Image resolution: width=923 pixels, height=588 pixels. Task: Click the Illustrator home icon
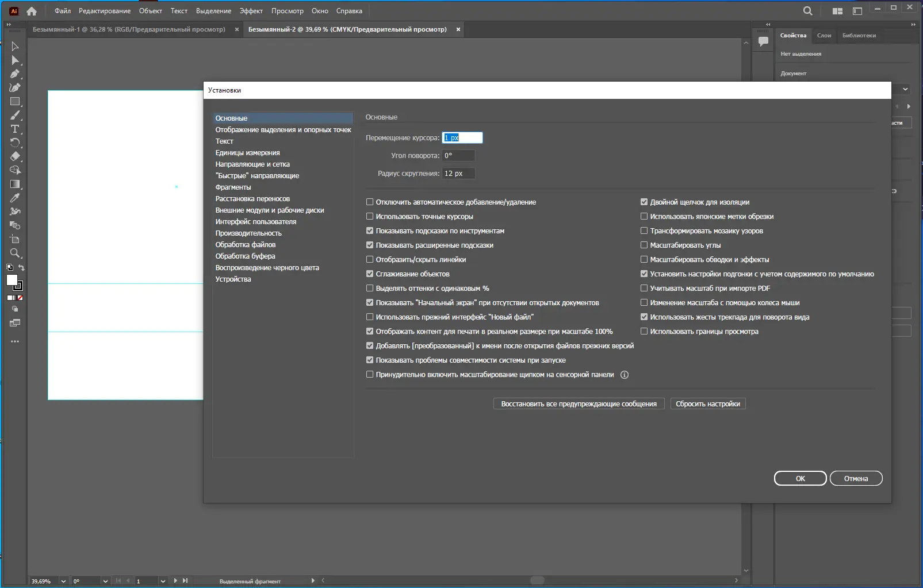(32, 11)
